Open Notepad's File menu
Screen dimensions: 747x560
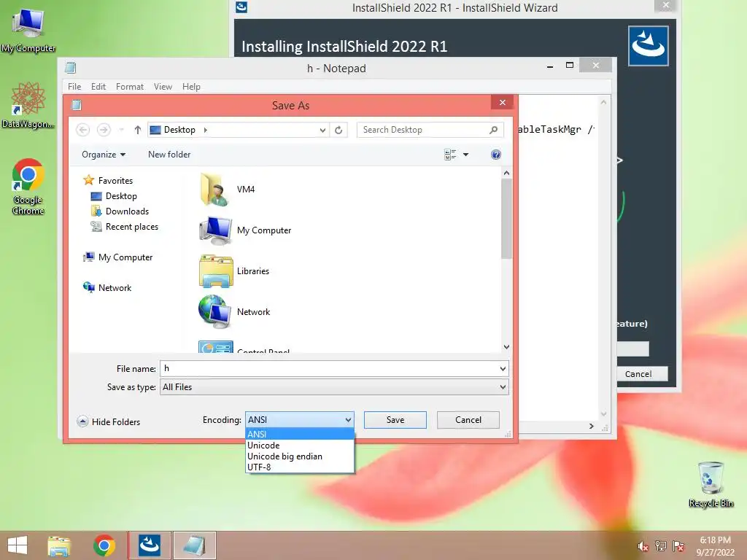[x=74, y=87]
